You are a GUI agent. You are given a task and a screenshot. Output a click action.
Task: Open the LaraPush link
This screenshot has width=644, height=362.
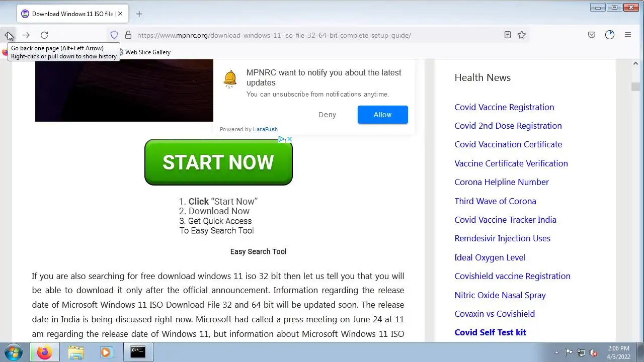[265, 129]
